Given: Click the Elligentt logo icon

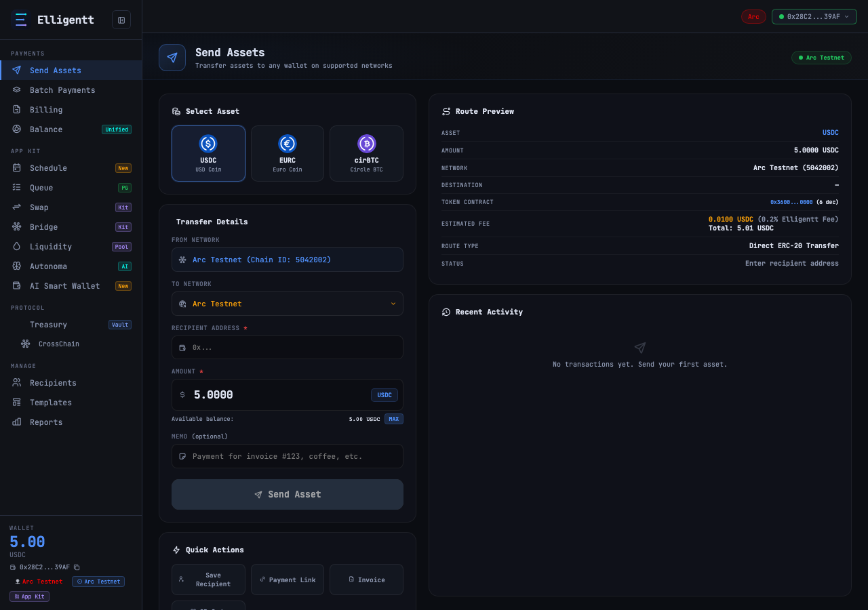Looking at the screenshot, I should point(21,20).
